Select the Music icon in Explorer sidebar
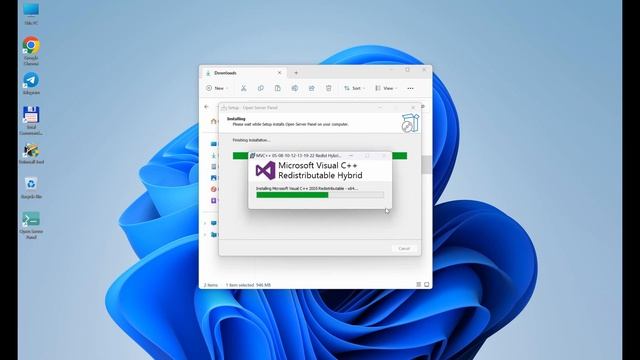This screenshot has height=360, width=640. tap(213, 189)
